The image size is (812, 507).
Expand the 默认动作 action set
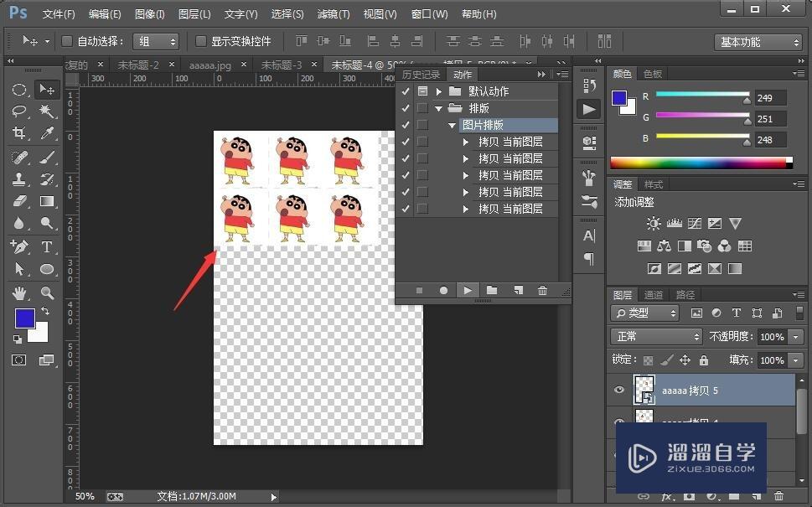pos(439,91)
